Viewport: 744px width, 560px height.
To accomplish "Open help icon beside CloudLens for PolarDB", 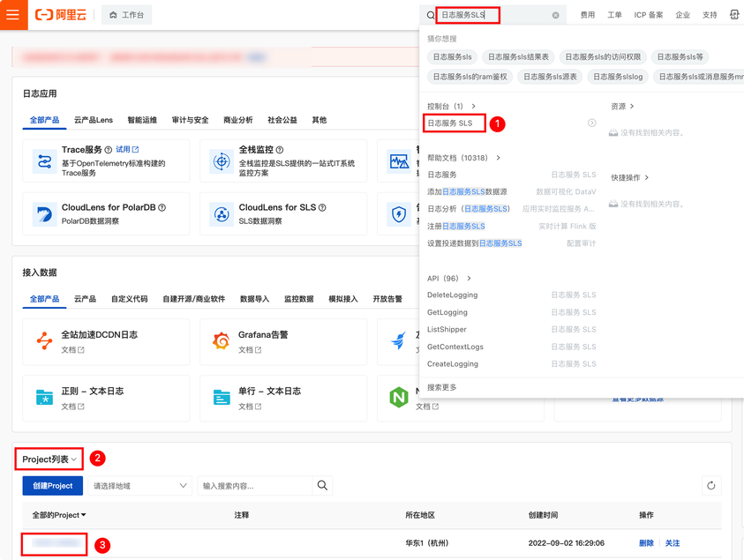I will coord(162,208).
